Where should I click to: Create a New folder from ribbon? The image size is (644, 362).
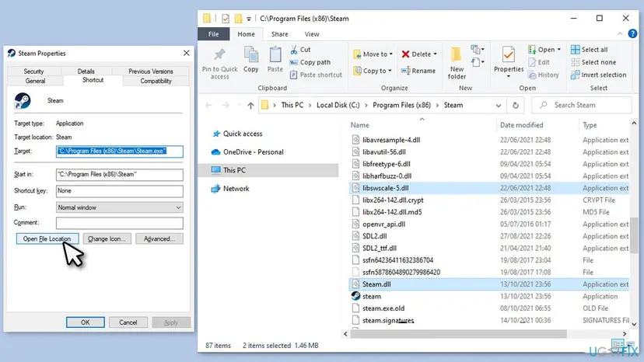point(457,63)
